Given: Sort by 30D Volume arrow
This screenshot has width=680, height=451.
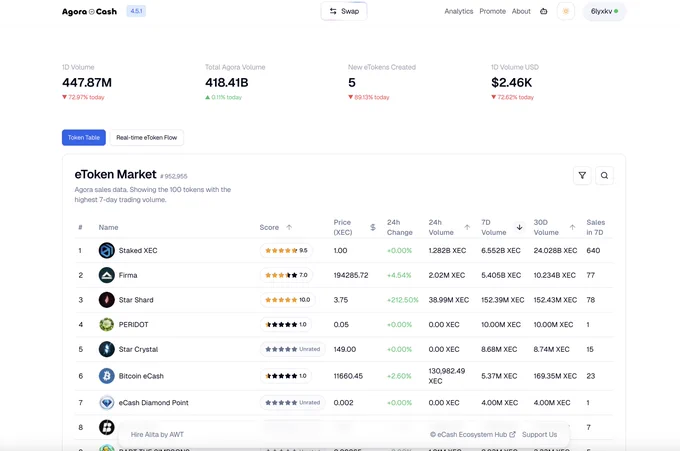Looking at the screenshot, I should [x=572, y=227].
